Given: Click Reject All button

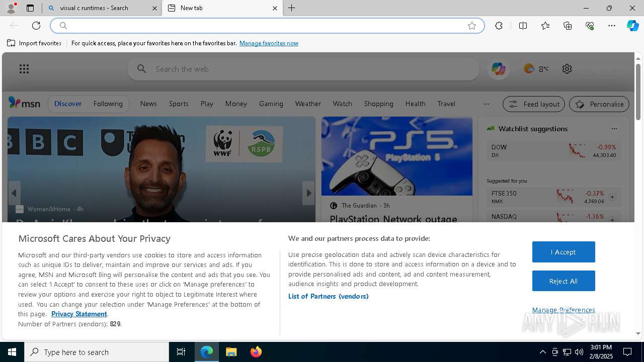Looking at the screenshot, I should click(x=563, y=281).
